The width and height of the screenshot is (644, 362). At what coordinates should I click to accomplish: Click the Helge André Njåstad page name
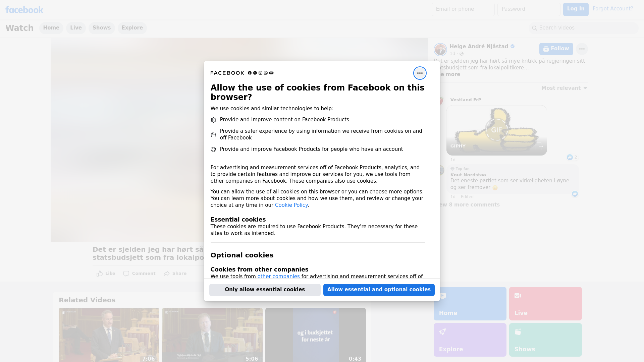(479, 47)
